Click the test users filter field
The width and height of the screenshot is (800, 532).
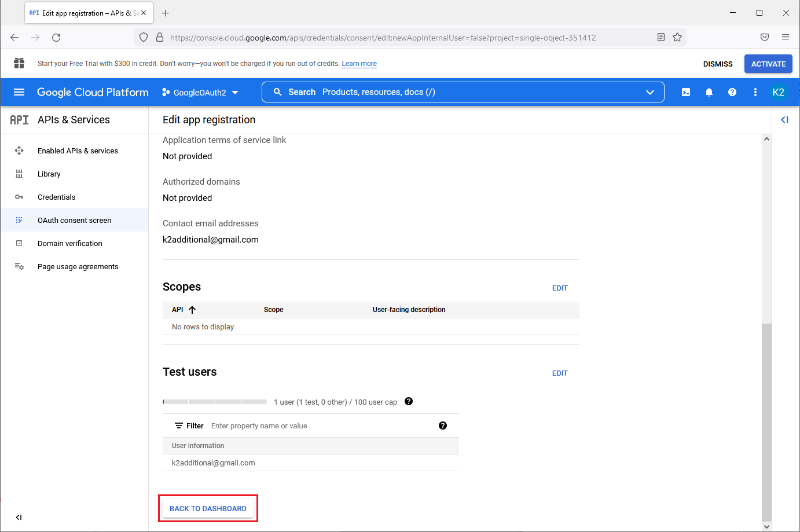(x=318, y=425)
